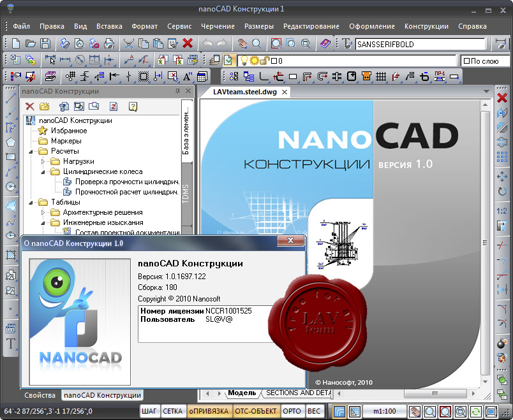The width and height of the screenshot is (513, 420).
Task: Toggle ШАГ snap step mode
Action: 149,411
